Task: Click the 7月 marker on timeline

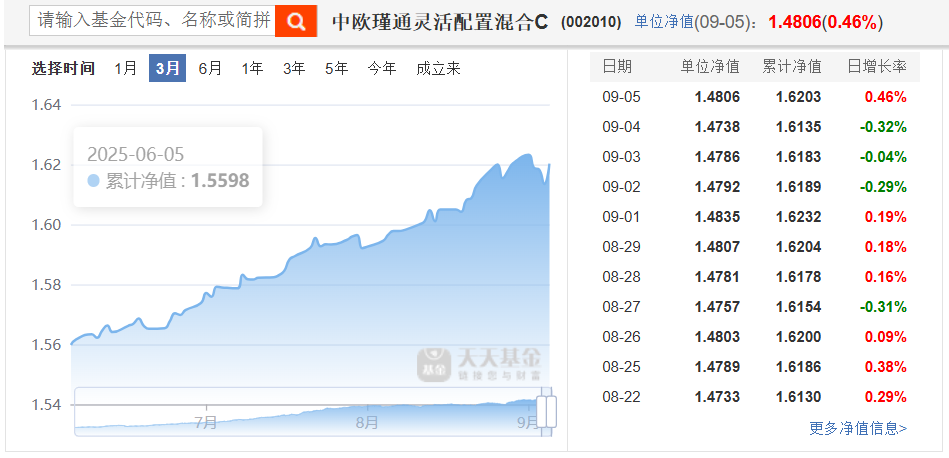Action: [206, 421]
